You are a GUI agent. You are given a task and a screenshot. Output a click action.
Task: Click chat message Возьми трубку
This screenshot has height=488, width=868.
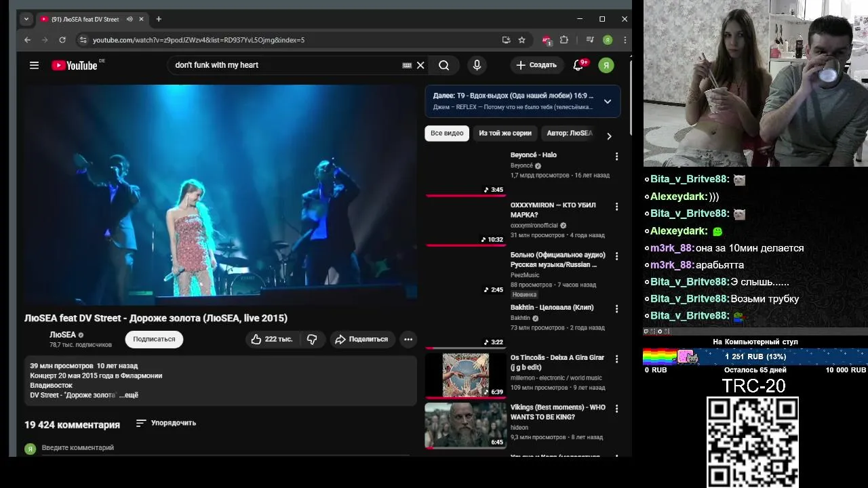(764, 299)
